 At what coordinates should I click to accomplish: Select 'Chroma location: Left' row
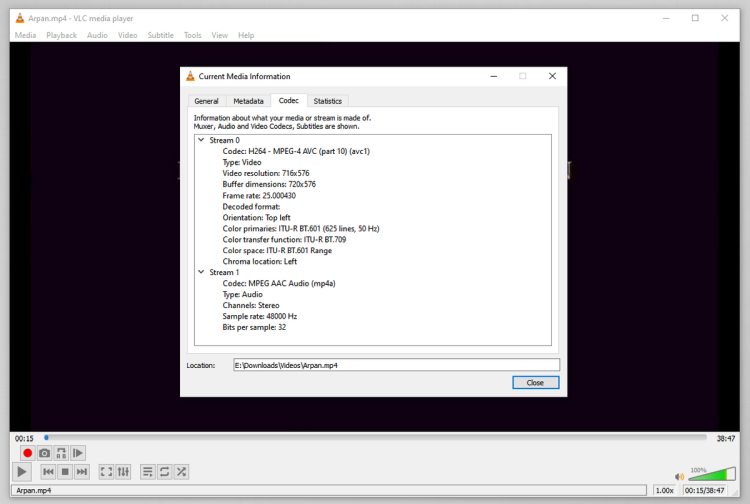(x=260, y=261)
